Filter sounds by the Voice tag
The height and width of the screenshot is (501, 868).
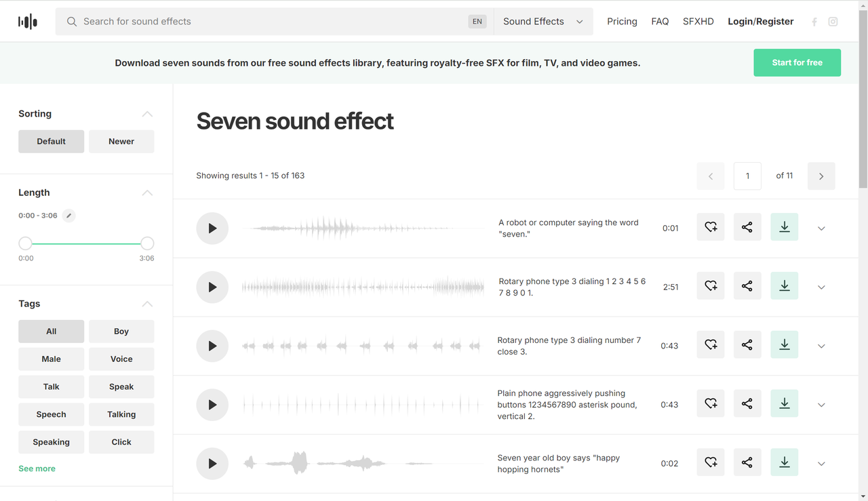(x=121, y=359)
